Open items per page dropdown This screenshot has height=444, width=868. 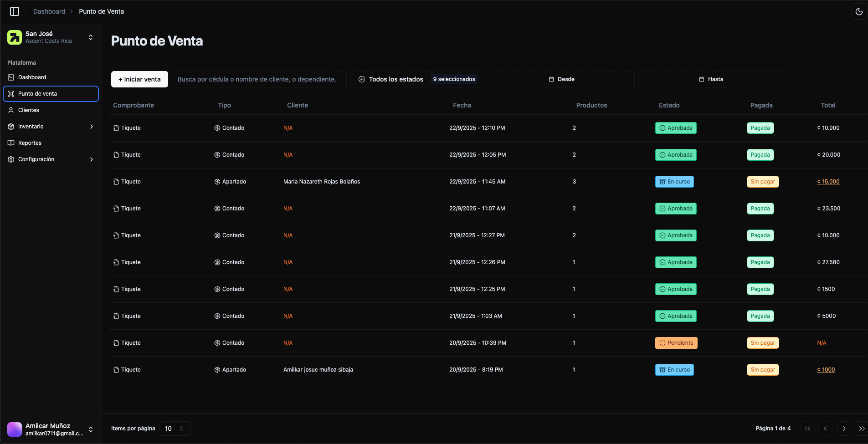(x=175, y=429)
